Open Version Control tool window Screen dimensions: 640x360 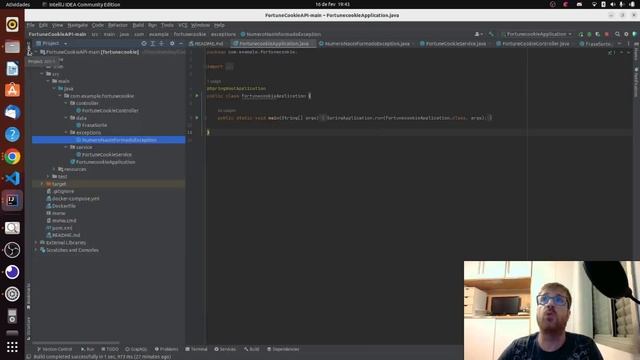[54, 349]
